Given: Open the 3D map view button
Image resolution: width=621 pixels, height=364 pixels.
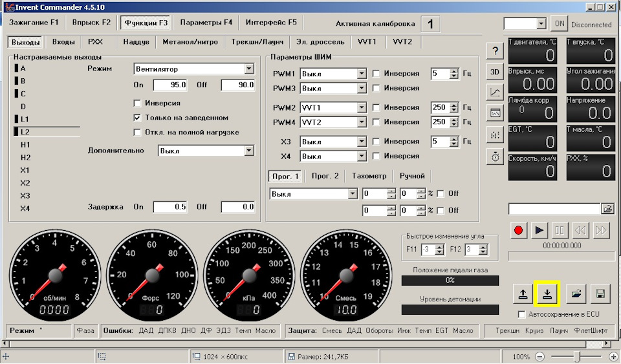Looking at the screenshot, I should click(x=495, y=72).
